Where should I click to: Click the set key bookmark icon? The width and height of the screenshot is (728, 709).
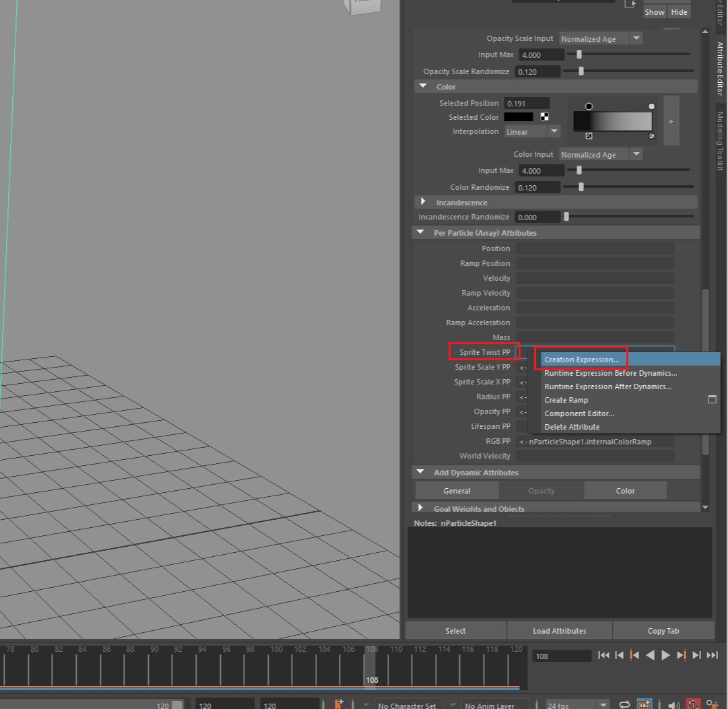pos(339,704)
